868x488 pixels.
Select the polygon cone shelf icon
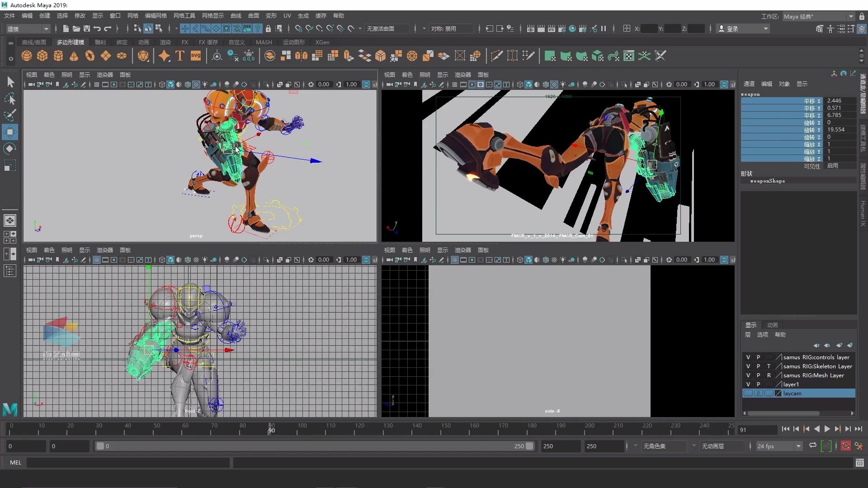coord(73,56)
